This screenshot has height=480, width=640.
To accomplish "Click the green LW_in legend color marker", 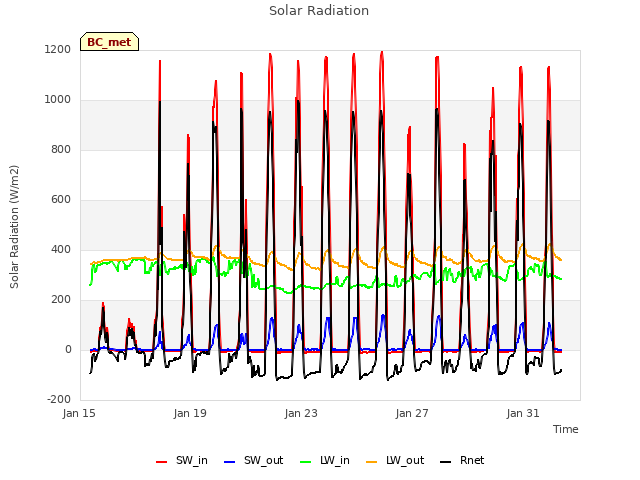I will 305,462.
